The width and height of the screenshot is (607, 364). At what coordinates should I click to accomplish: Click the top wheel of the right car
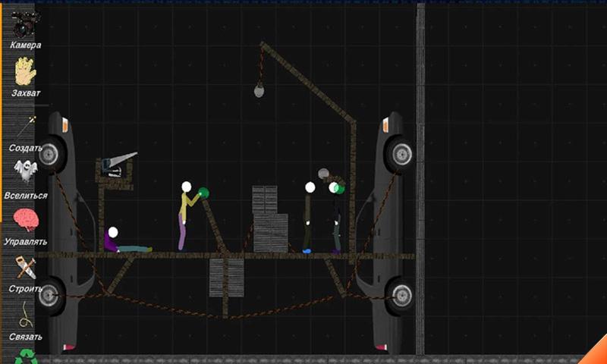(399, 154)
